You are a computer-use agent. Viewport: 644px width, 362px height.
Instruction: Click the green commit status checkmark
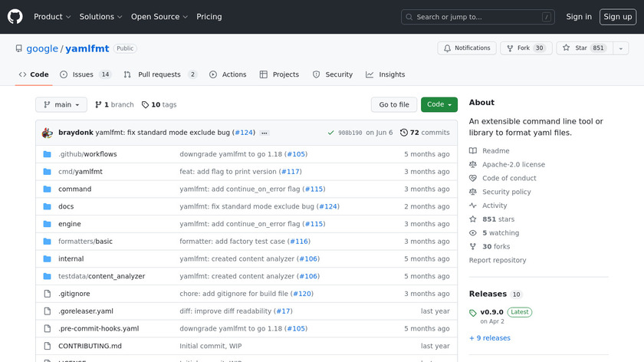[x=330, y=133]
